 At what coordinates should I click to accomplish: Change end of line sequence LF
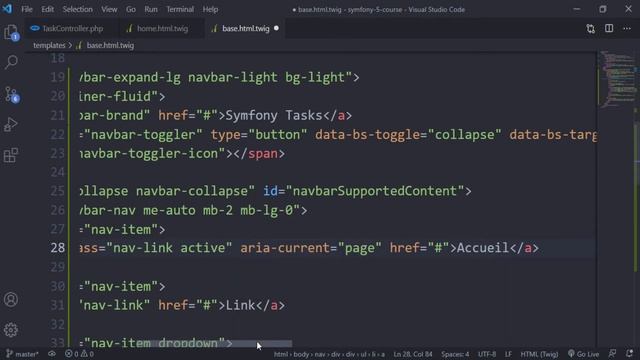[508, 354]
